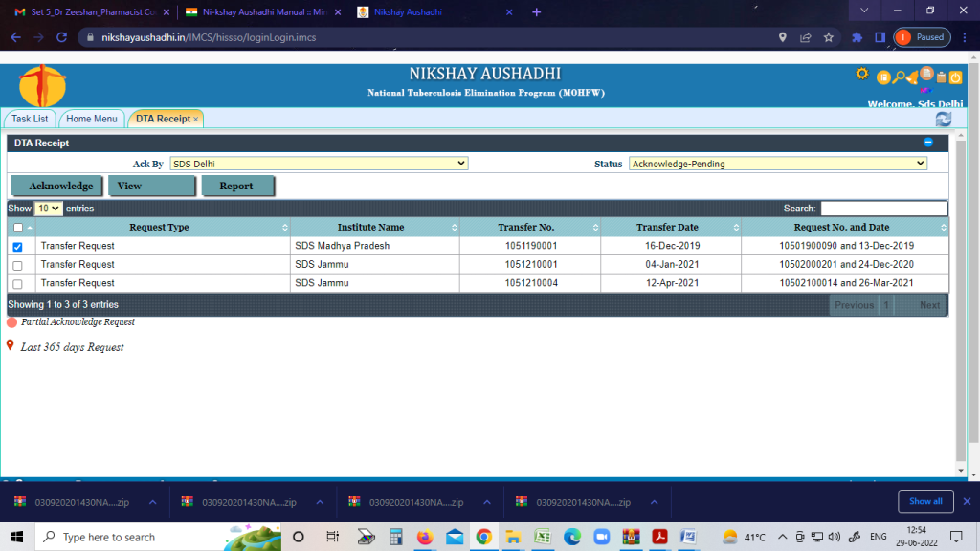Click the round orange book icon in header
This screenshot has width=980, height=551.
883,77
